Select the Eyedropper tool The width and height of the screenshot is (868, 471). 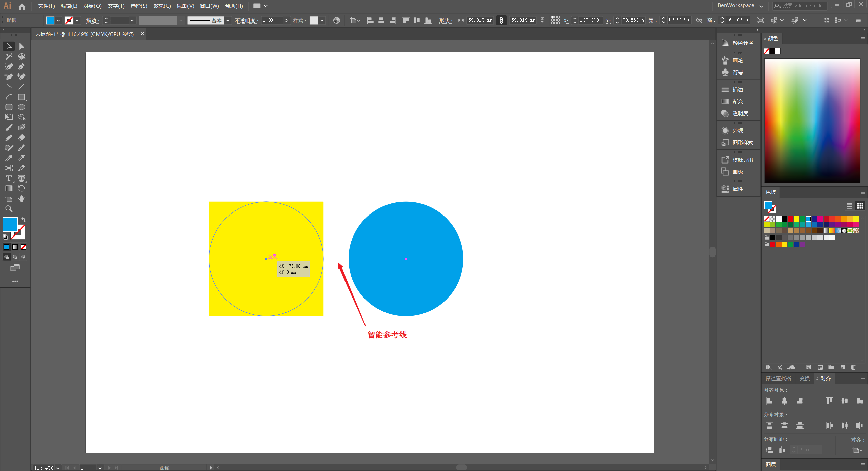[9, 158]
